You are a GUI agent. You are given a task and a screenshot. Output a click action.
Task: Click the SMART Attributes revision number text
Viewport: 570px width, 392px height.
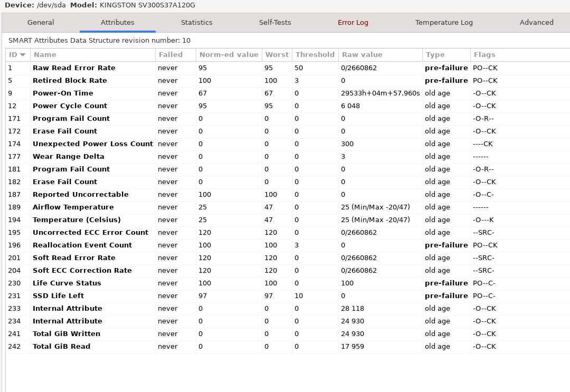coord(99,40)
